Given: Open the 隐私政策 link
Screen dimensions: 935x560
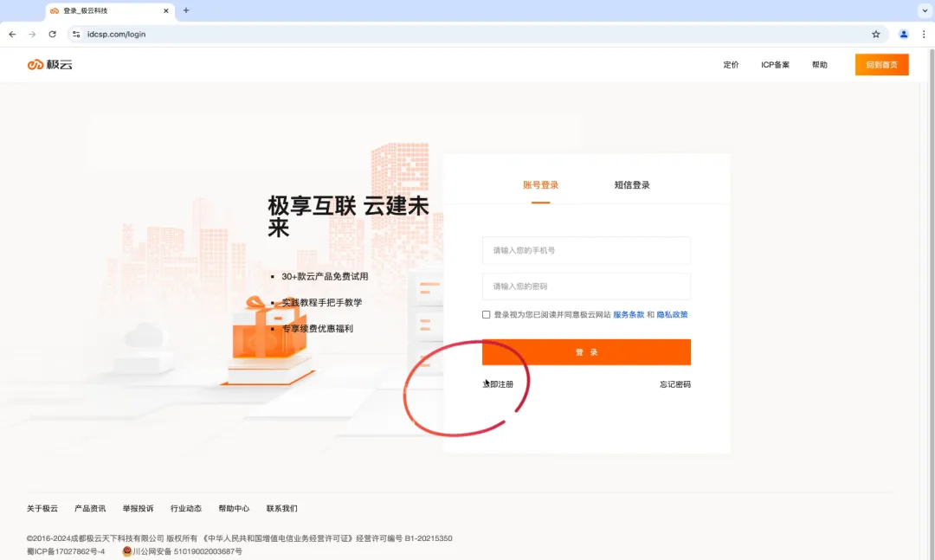Looking at the screenshot, I should (x=672, y=314).
